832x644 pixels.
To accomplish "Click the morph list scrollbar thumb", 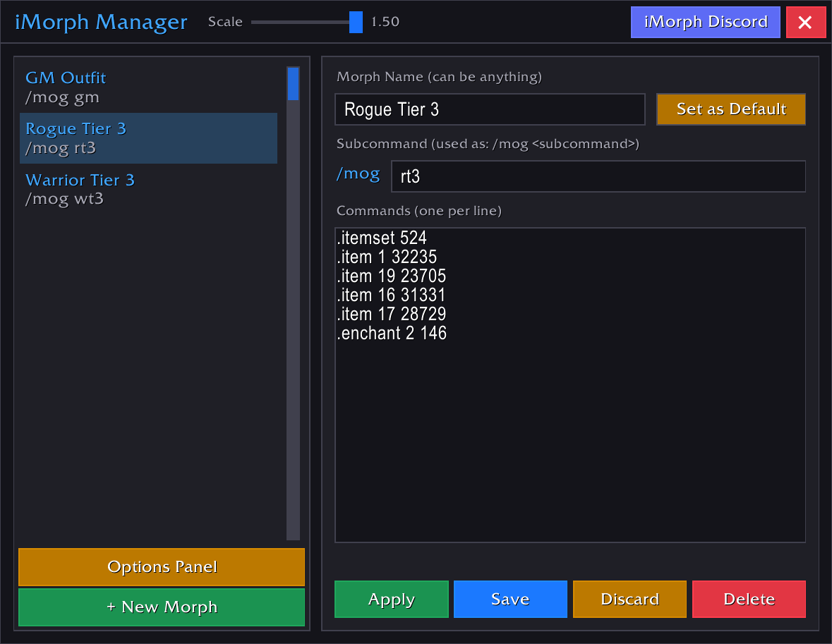I will click(x=293, y=84).
